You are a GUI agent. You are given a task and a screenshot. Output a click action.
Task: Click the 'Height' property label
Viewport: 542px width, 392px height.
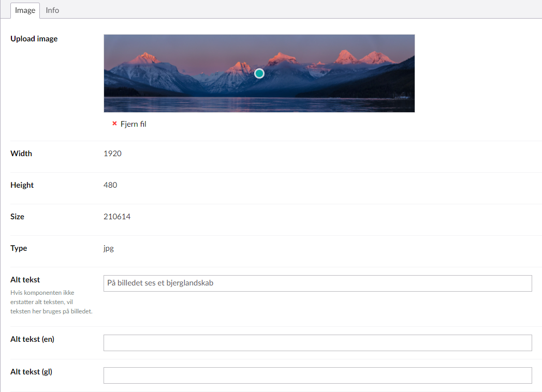[22, 185]
